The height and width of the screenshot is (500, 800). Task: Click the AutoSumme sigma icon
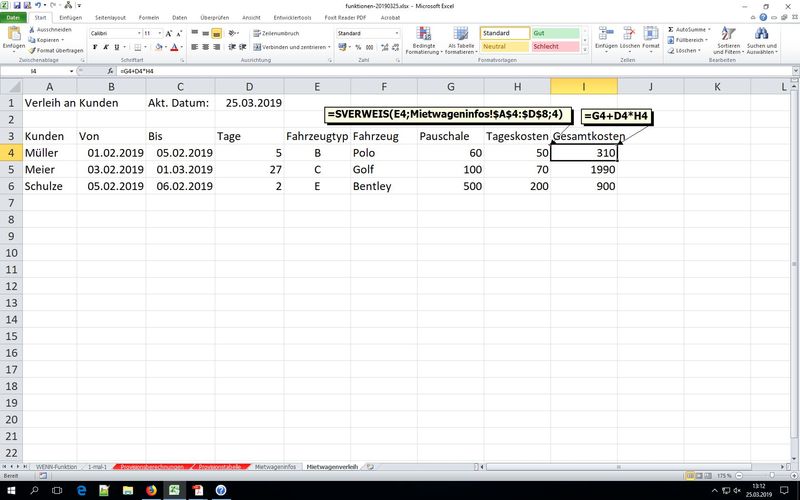(671, 29)
